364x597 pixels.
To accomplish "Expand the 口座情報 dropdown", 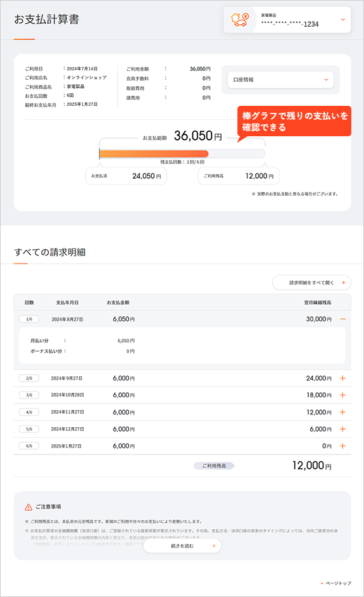I will (280, 80).
